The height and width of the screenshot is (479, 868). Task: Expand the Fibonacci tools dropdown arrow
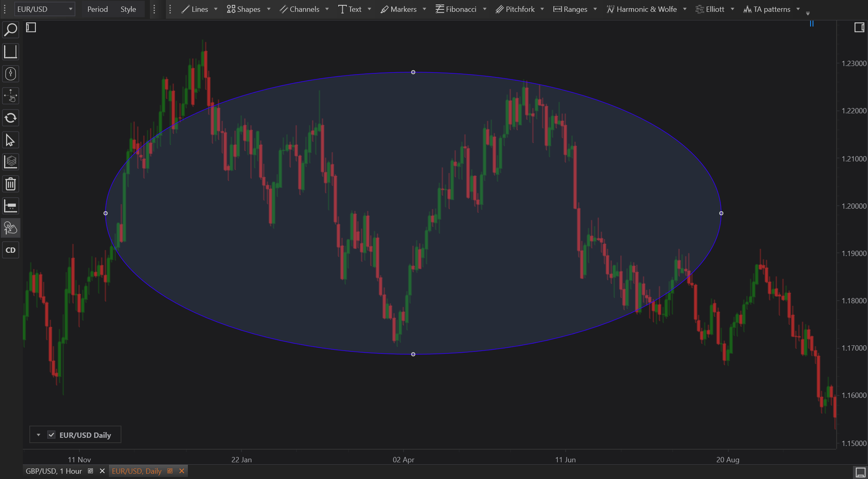pyautogui.click(x=485, y=9)
